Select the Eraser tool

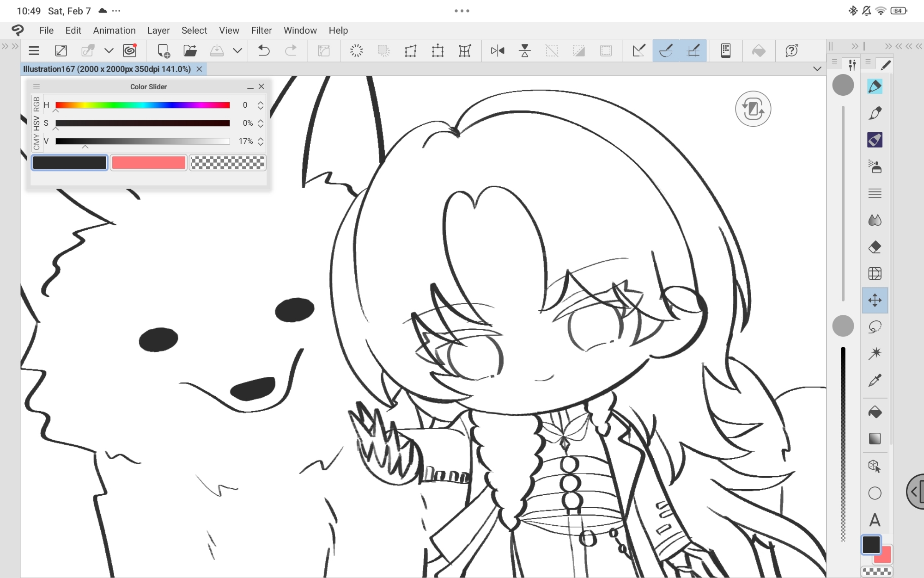875,247
